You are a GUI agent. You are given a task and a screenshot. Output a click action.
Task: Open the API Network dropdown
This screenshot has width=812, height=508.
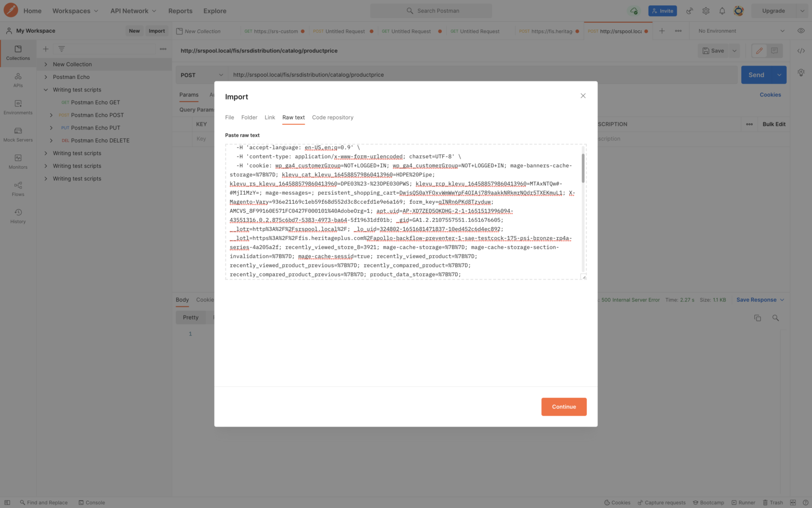click(x=133, y=11)
